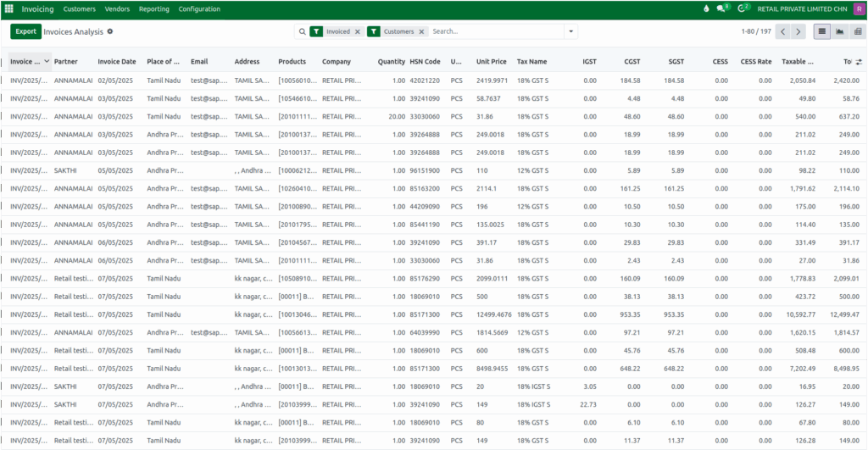Click the 1-80 / 197 pager counter
This screenshot has width=868, height=450.
pos(756,31)
